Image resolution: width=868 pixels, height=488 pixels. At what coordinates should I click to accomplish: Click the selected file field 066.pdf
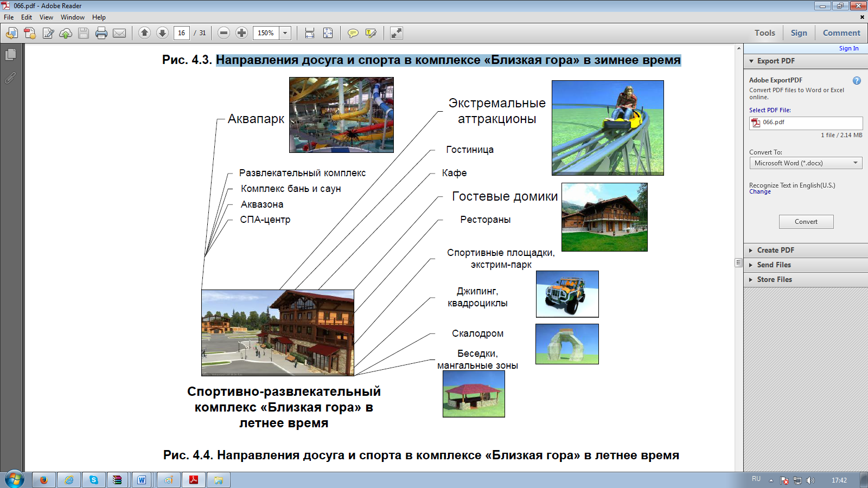[806, 123]
